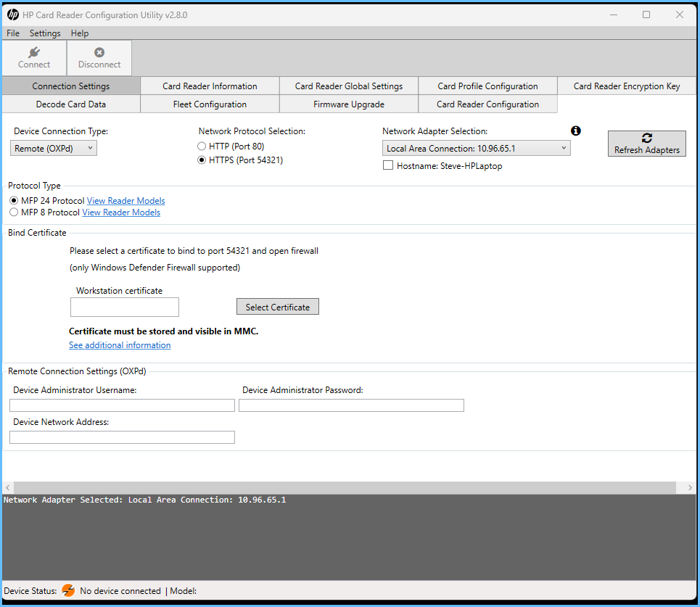Image resolution: width=700 pixels, height=607 pixels.
Task: Click the Refresh Adapters button
Action: (x=646, y=144)
